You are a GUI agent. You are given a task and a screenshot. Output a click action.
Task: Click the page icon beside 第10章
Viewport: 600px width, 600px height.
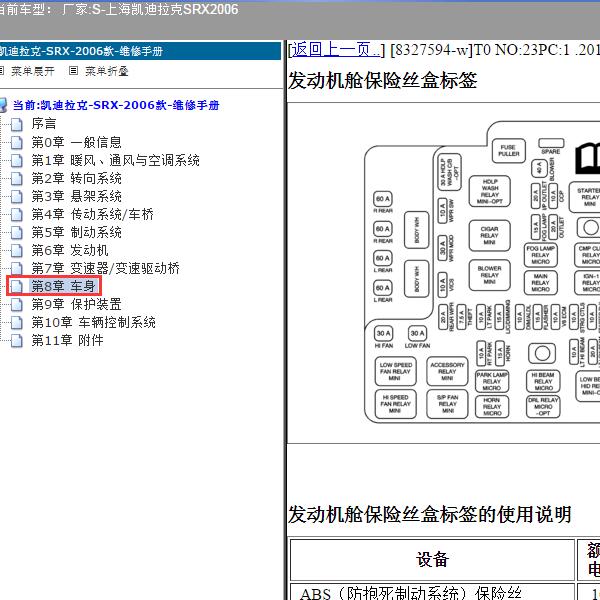(x=16, y=323)
